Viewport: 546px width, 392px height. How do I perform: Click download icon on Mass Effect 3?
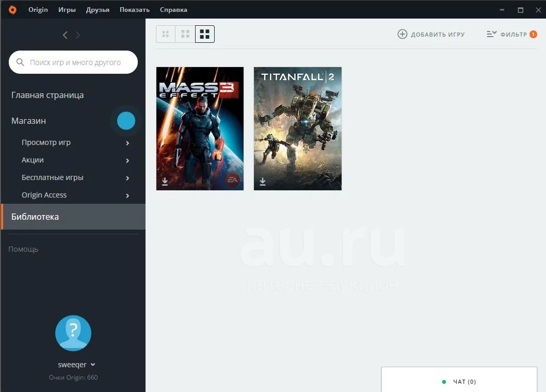pos(165,182)
